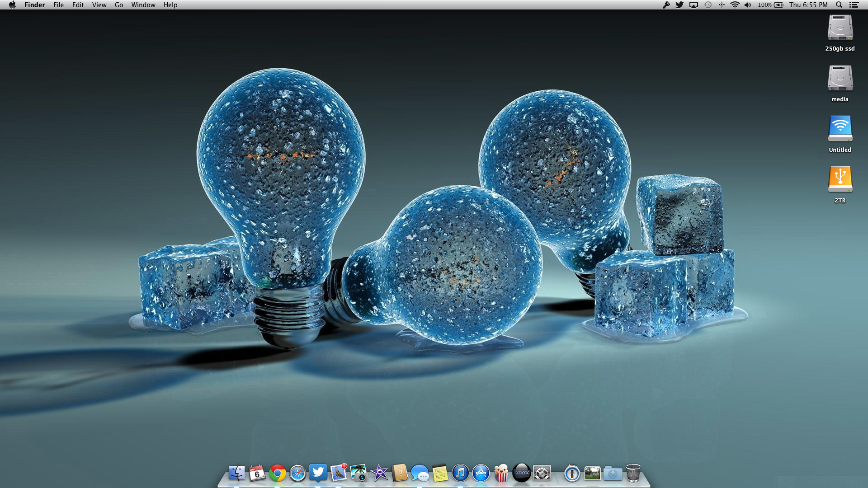This screenshot has height=488, width=868.
Task: Launch Safari from the Dock
Action: [297, 473]
